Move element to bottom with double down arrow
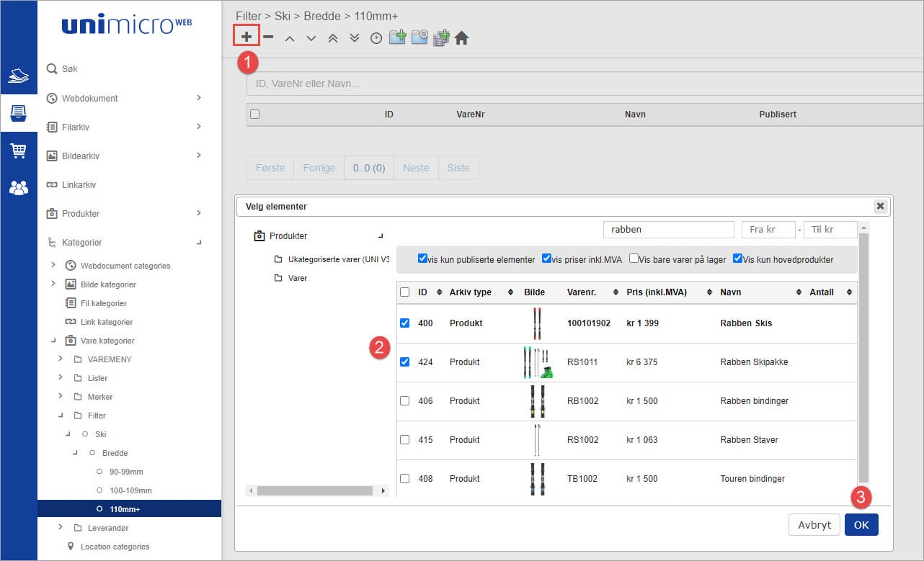 click(x=354, y=38)
